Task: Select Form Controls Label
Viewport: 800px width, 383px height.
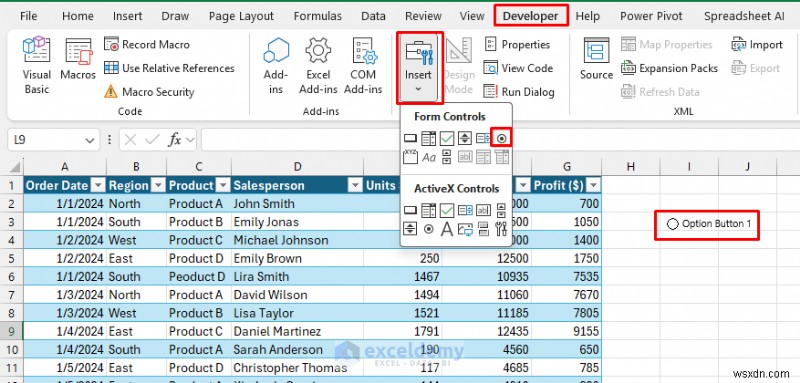Action: click(429, 157)
